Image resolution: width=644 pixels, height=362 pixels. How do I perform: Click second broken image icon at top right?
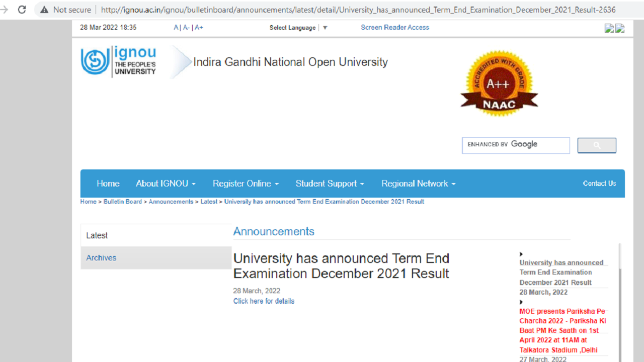click(620, 28)
